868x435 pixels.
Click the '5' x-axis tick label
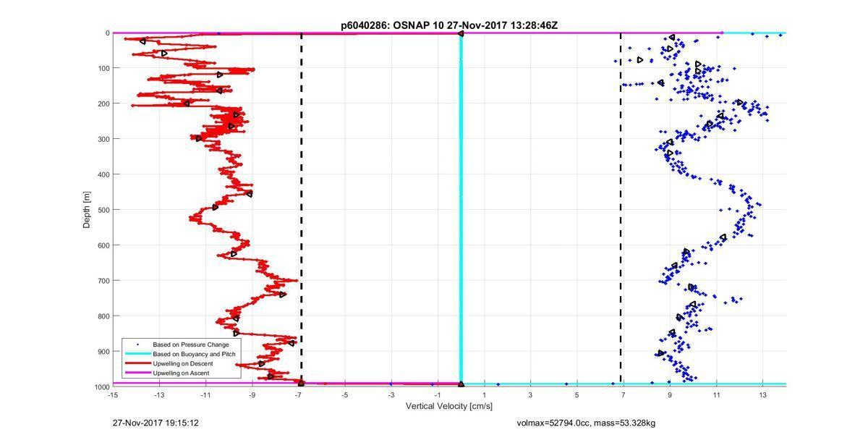point(576,395)
